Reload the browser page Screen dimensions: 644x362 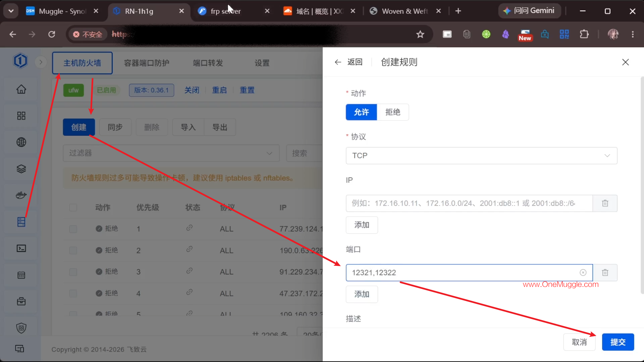pyautogui.click(x=52, y=34)
